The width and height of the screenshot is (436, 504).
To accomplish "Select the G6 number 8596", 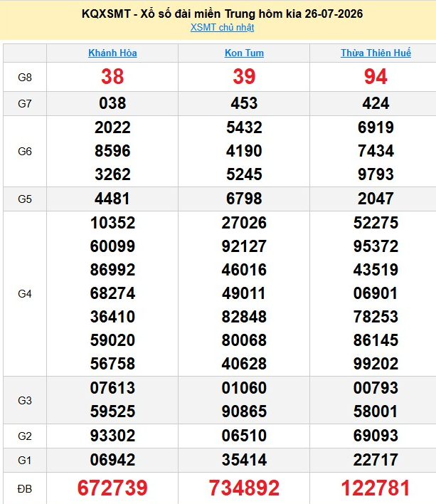I will click(112, 151).
